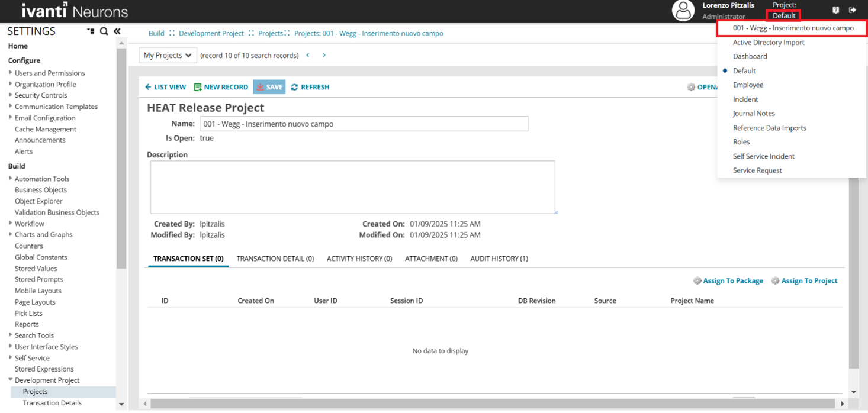
Task: Select Active Directory Import project
Action: coord(769,43)
